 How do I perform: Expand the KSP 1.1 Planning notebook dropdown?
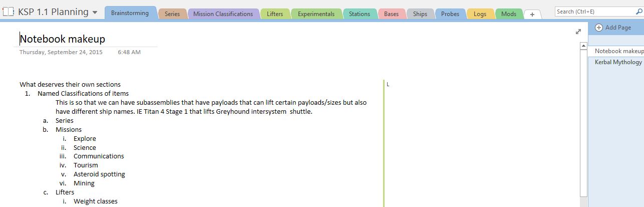click(95, 13)
